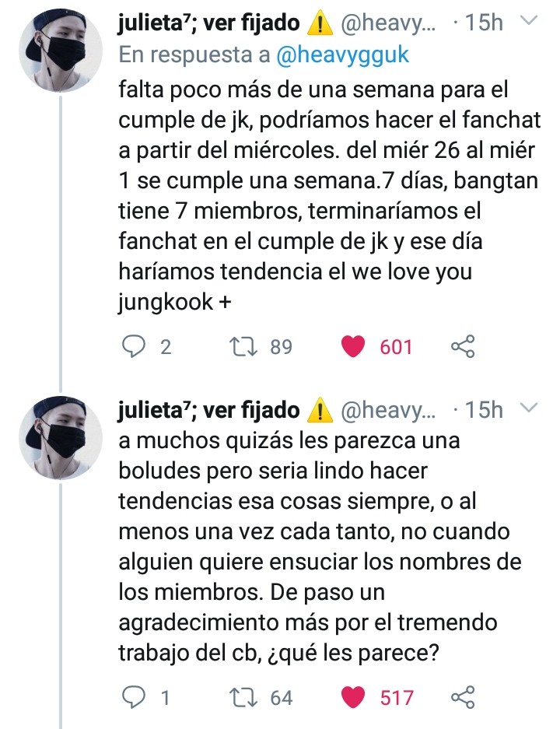Click the display name on the second tweet
The width and height of the screenshot is (560, 729).
pos(208,409)
